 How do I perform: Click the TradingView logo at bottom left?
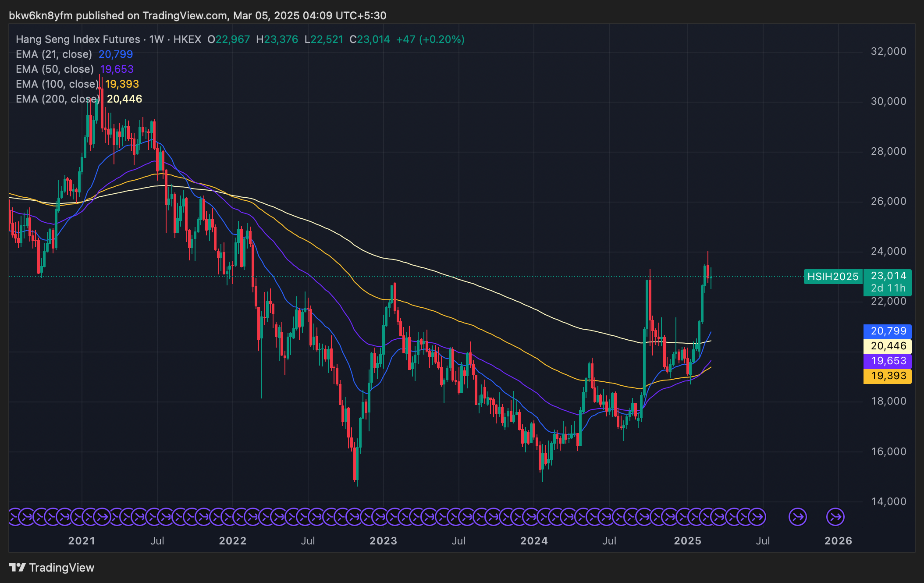coord(52,568)
